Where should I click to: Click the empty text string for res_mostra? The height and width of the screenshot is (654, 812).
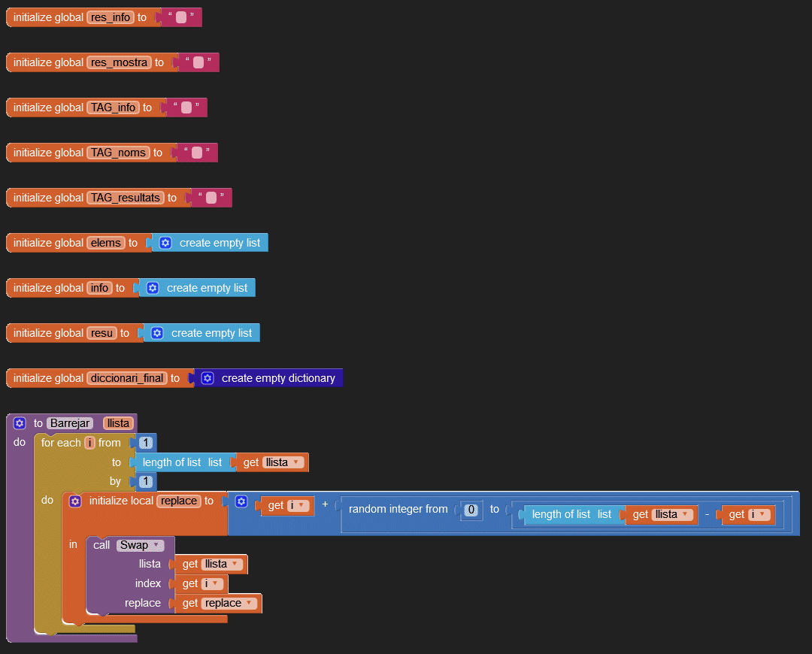pyautogui.click(x=198, y=62)
